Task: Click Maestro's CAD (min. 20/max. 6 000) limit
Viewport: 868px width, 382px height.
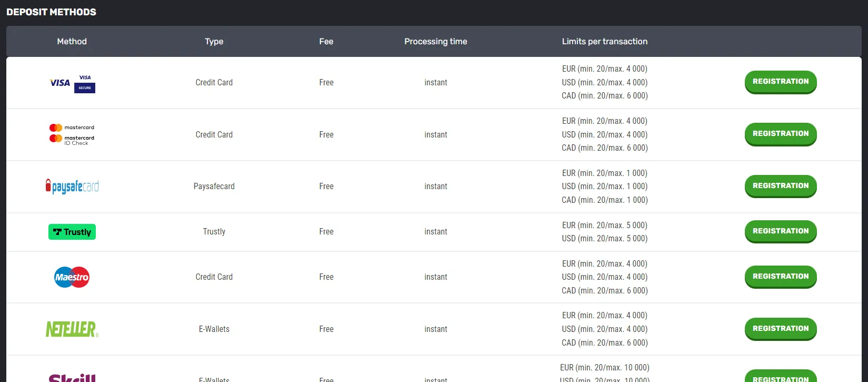Action: point(605,291)
